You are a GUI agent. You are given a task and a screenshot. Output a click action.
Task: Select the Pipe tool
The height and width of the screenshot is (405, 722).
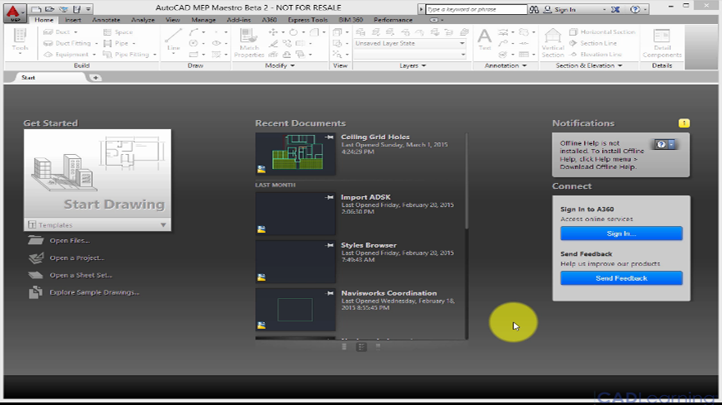116,43
